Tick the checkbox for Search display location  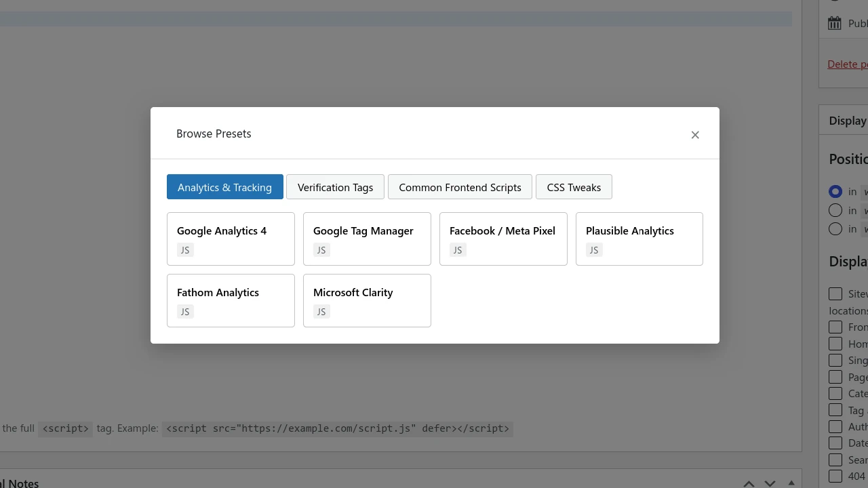835,460
